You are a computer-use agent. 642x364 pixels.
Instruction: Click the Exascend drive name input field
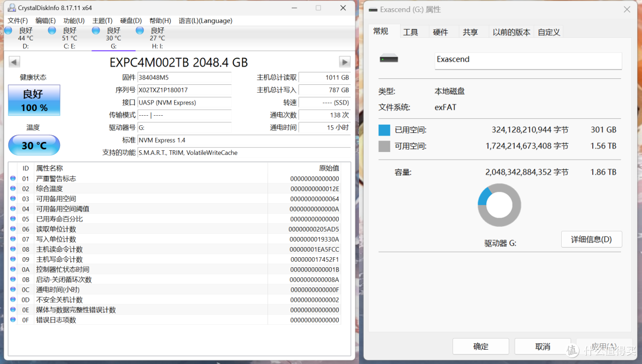[528, 60]
